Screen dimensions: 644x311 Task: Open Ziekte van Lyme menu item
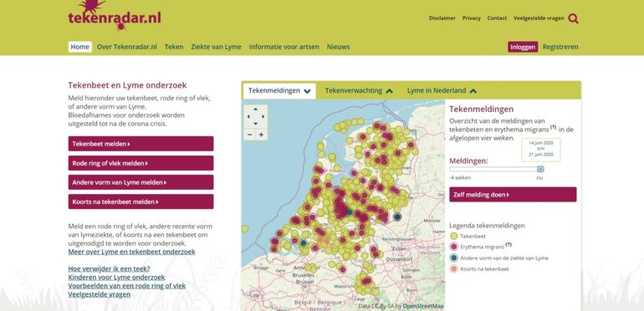[x=216, y=47]
